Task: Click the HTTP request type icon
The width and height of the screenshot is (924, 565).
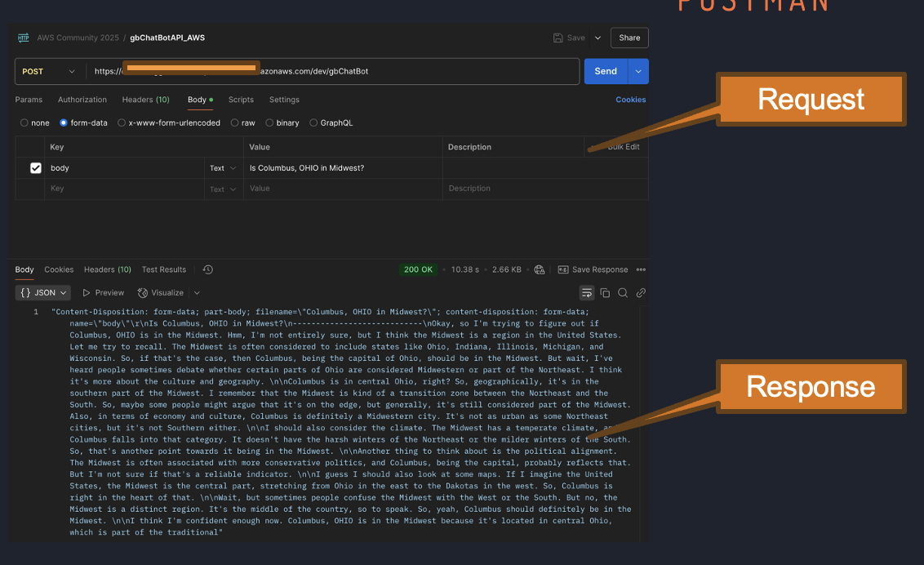Action: point(24,38)
